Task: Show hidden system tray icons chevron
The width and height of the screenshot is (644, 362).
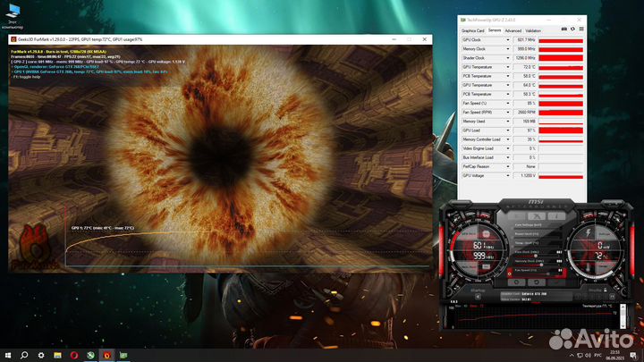Action: (572, 355)
